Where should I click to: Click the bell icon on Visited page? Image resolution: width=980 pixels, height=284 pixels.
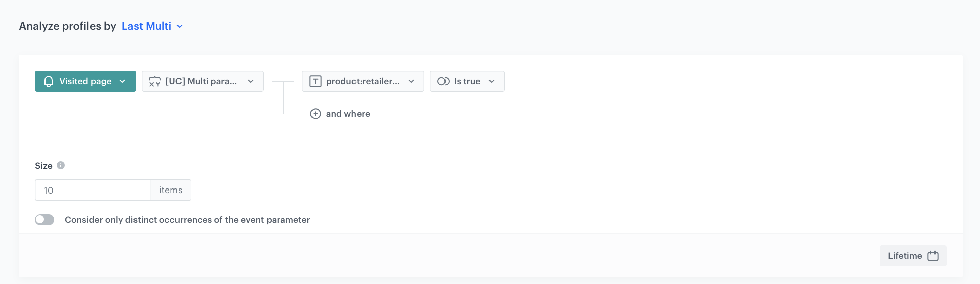[49, 81]
